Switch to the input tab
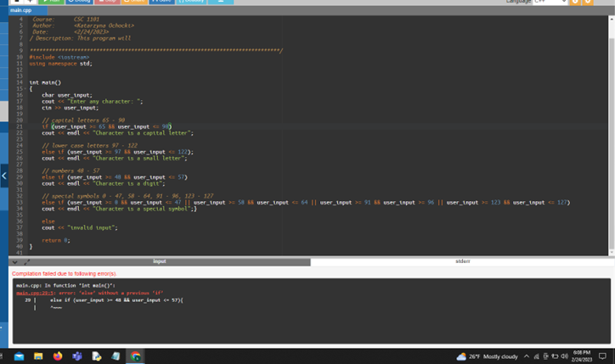Screen dimensions: 615x364 pyautogui.click(x=159, y=261)
